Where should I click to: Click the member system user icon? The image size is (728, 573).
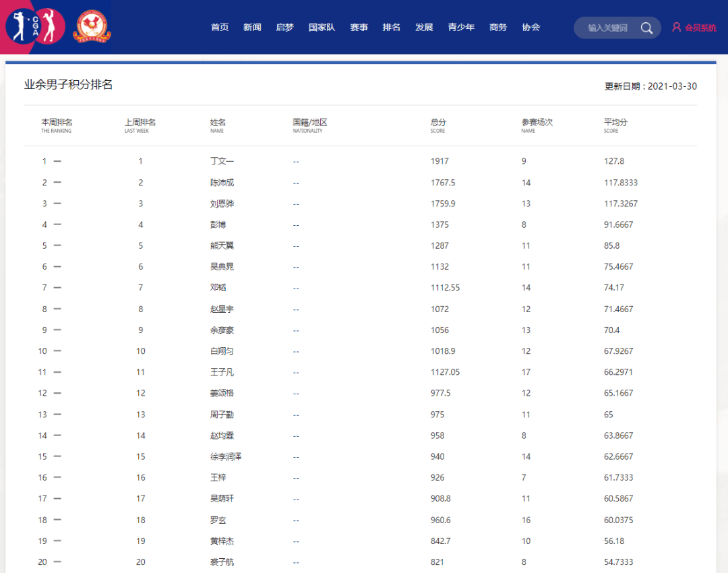[x=677, y=28]
